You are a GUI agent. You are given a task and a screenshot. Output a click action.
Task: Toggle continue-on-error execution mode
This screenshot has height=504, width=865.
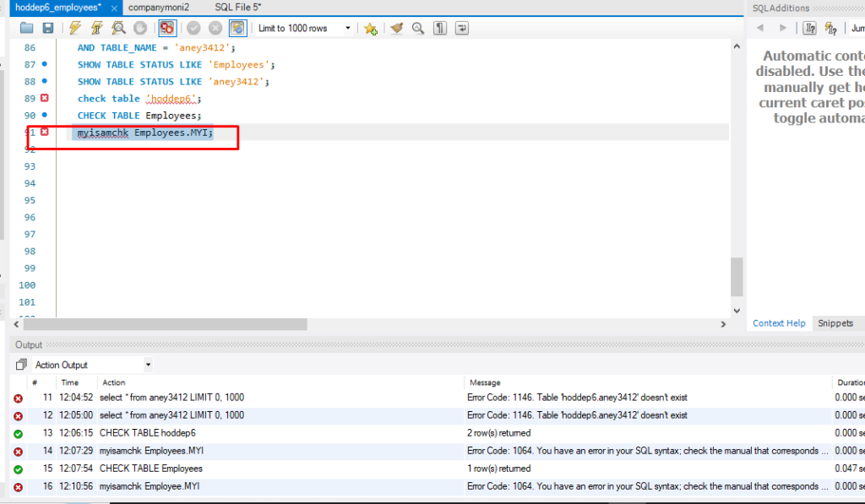click(x=167, y=28)
